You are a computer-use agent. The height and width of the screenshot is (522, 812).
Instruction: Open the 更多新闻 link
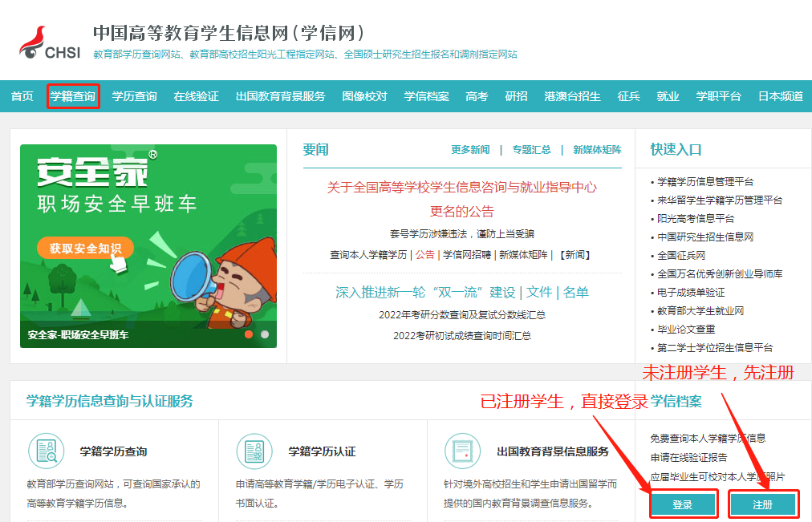pyautogui.click(x=470, y=150)
